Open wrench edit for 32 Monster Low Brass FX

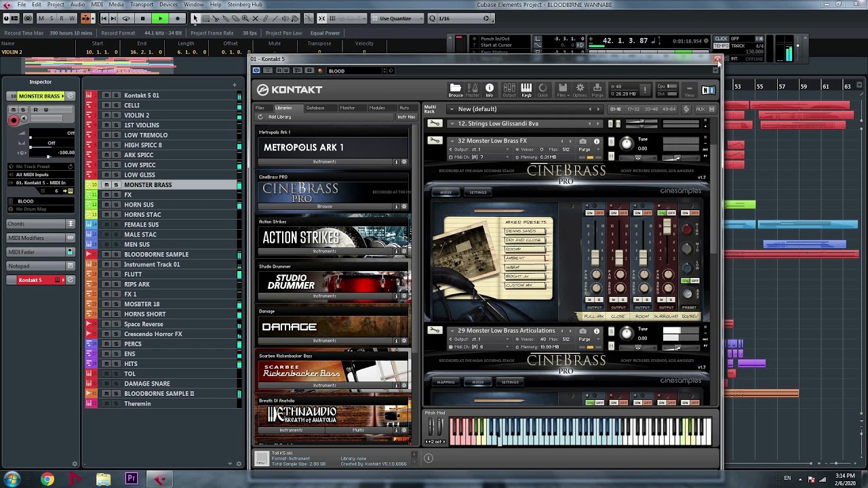435,141
